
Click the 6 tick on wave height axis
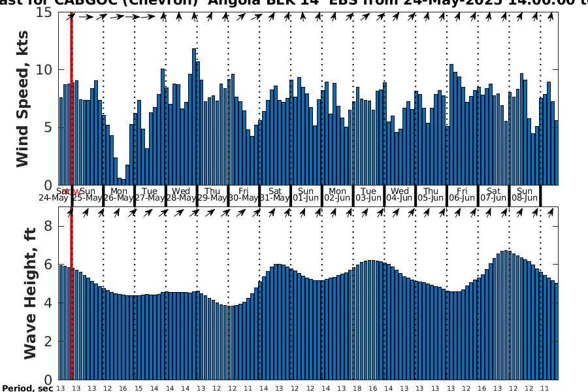pyautogui.click(x=48, y=265)
